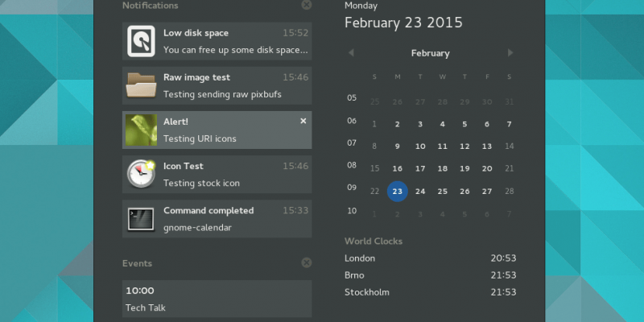Dismiss the Alert! notification with its X
The height and width of the screenshot is (322, 644).
pos(303,121)
